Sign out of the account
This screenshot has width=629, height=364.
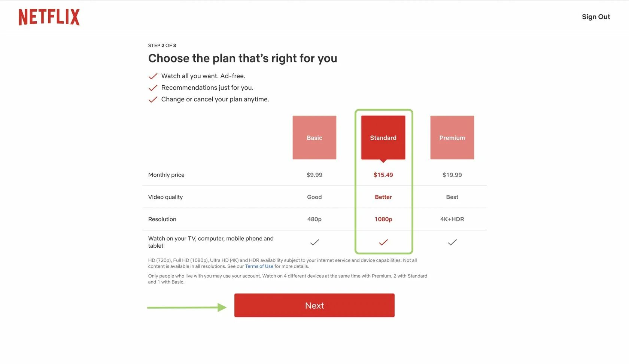596,17
